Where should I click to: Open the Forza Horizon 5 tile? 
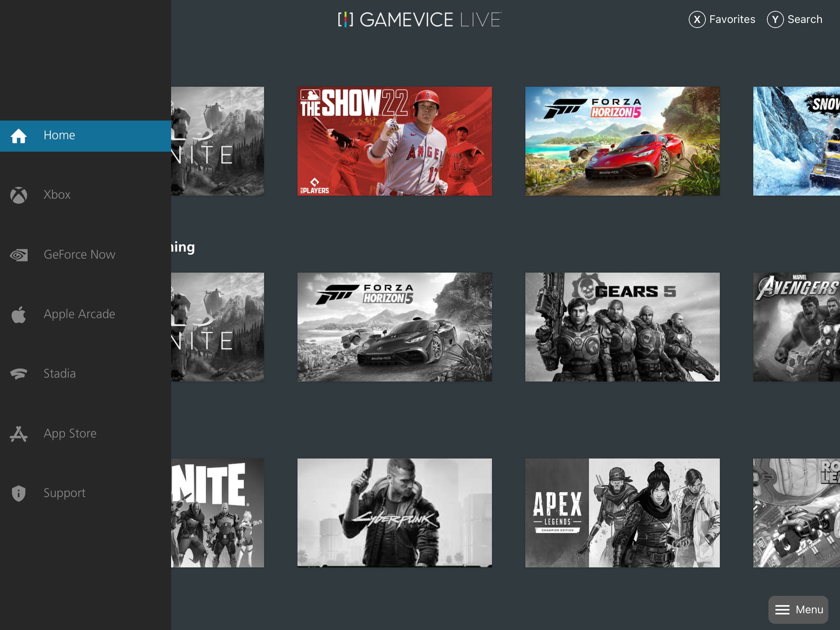point(622,141)
